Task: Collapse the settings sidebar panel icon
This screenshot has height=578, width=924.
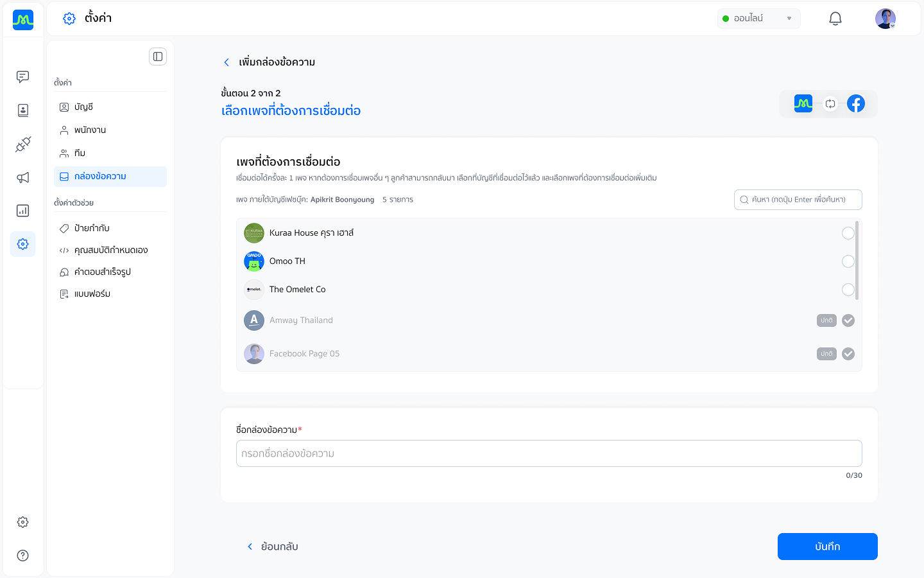Action: [x=158, y=57]
